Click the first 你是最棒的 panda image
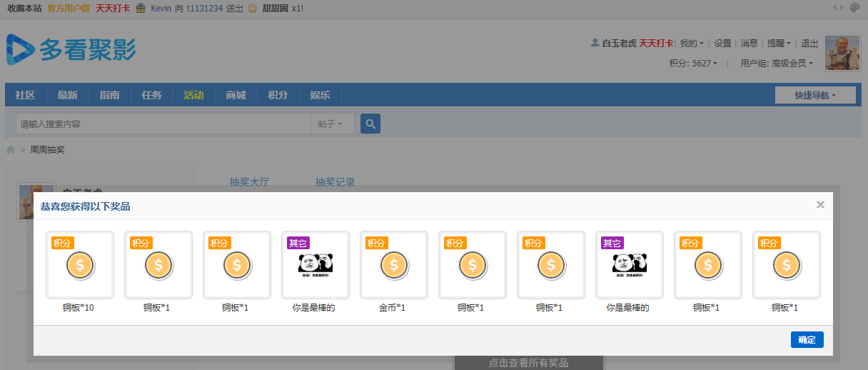The image size is (868, 370). click(x=316, y=265)
